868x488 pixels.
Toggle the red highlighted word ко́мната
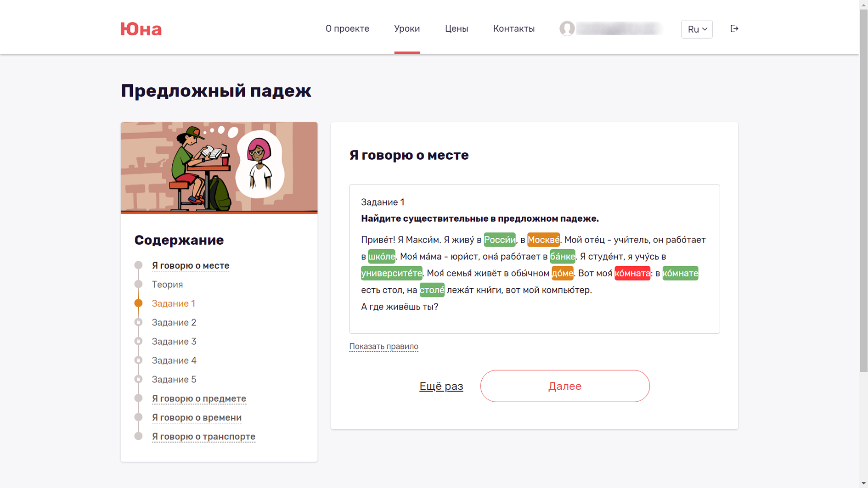coord(632,273)
